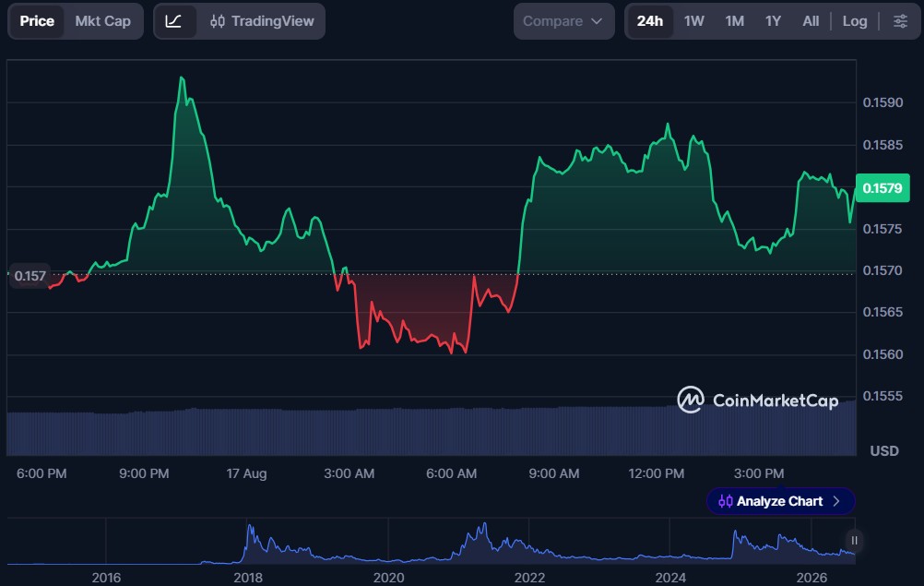Click the 3:00 AM time label
This screenshot has height=586, width=924.
point(349,473)
